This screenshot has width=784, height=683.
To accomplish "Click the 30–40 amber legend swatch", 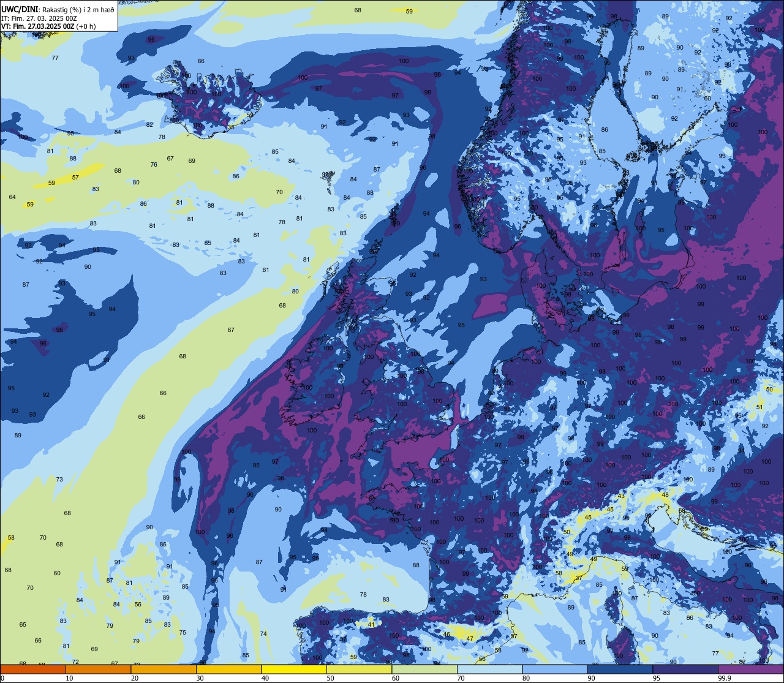I will [x=228, y=669].
